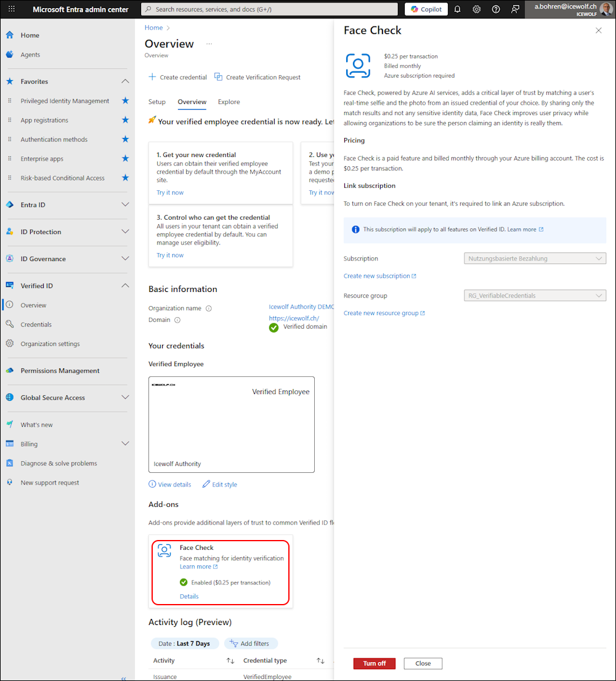
Task: Collapse the sidebar navigation chevrons
Action: click(124, 678)
